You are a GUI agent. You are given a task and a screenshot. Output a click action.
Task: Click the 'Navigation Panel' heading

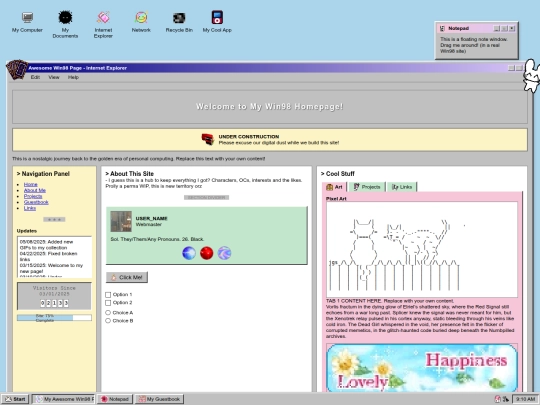tap(43, 174)
